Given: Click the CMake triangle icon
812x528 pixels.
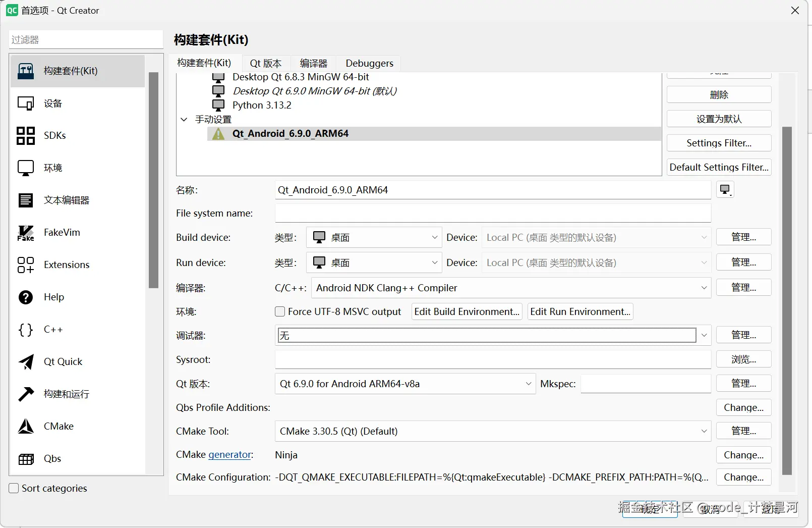Looking at the screenshot, I should 26,427.
